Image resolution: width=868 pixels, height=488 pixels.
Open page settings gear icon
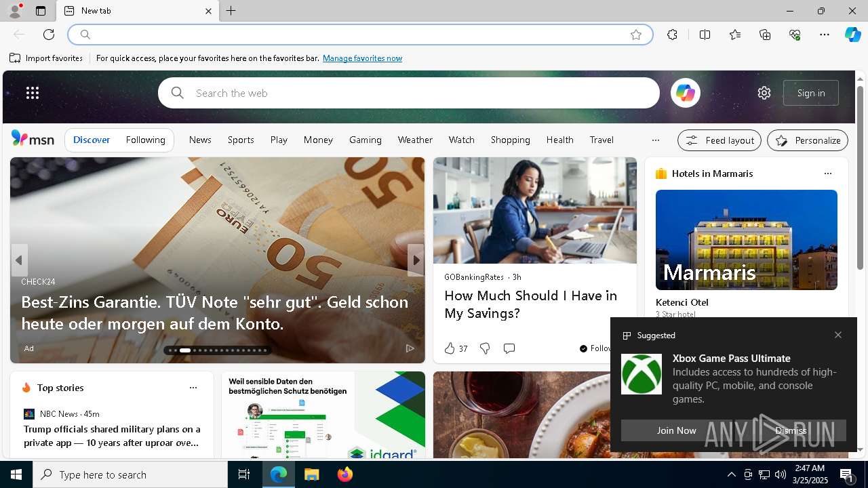click(x=764, y=93)
